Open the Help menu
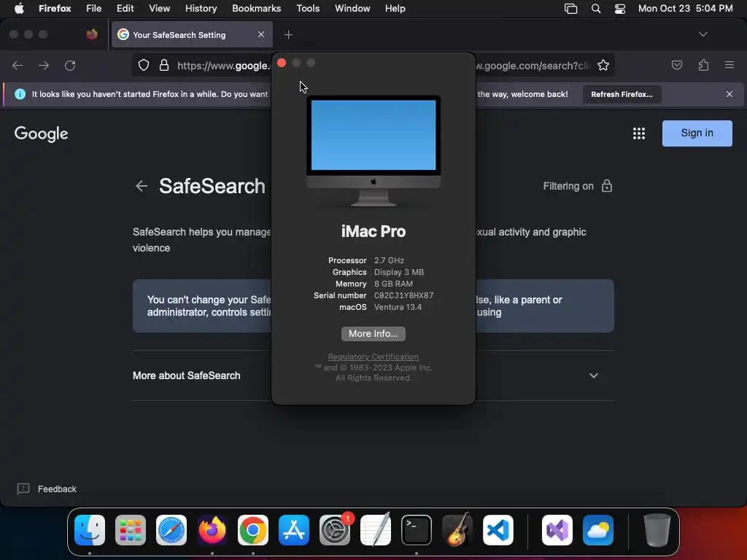Viewport: 747px width, 560px height. pos(395,8)
